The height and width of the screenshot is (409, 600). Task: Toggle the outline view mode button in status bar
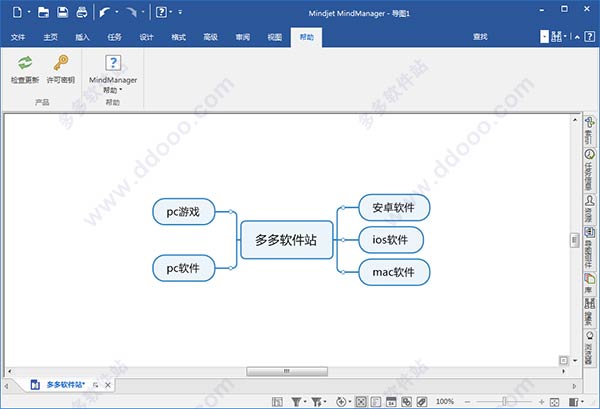(376, 402)
